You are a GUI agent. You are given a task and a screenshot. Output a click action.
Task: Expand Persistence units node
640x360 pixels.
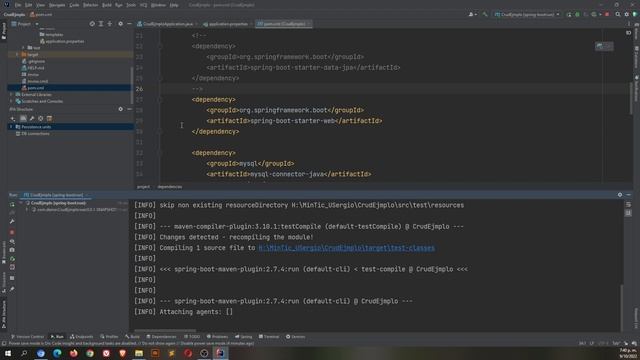tap(11, 127)
